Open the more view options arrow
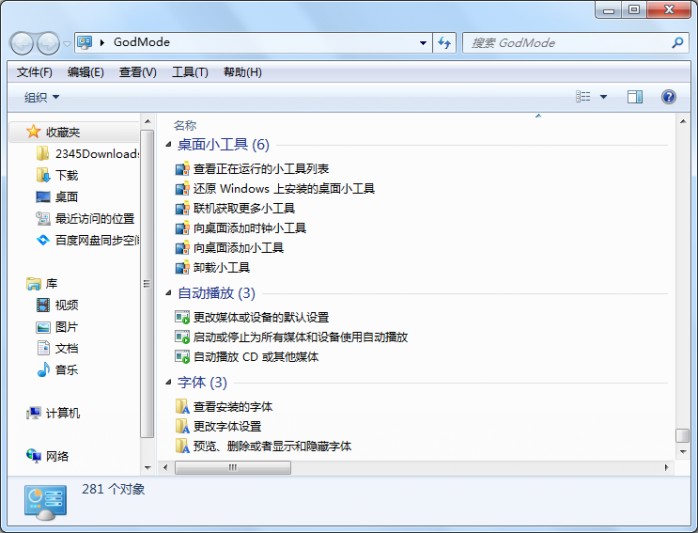Screen dimensions: 698x533 tap(603, 97)
